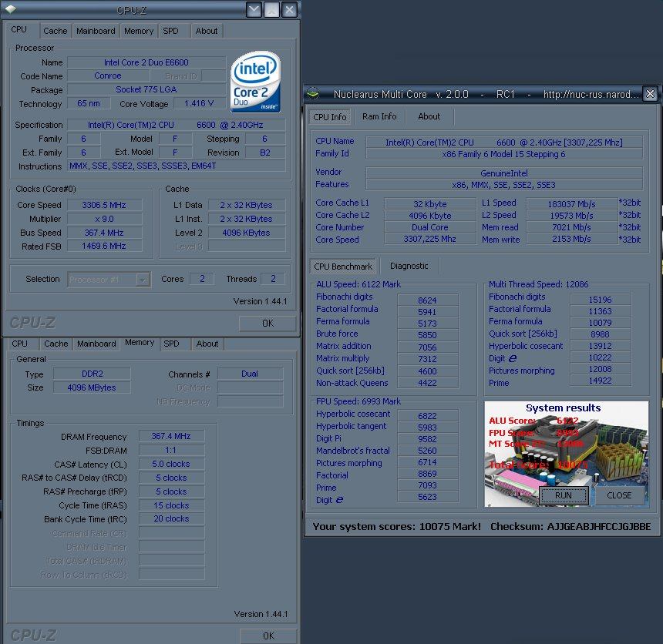Click RUN to start the benchmark
The width and height of the screenshot is (663, 644).
click(564, 495)
